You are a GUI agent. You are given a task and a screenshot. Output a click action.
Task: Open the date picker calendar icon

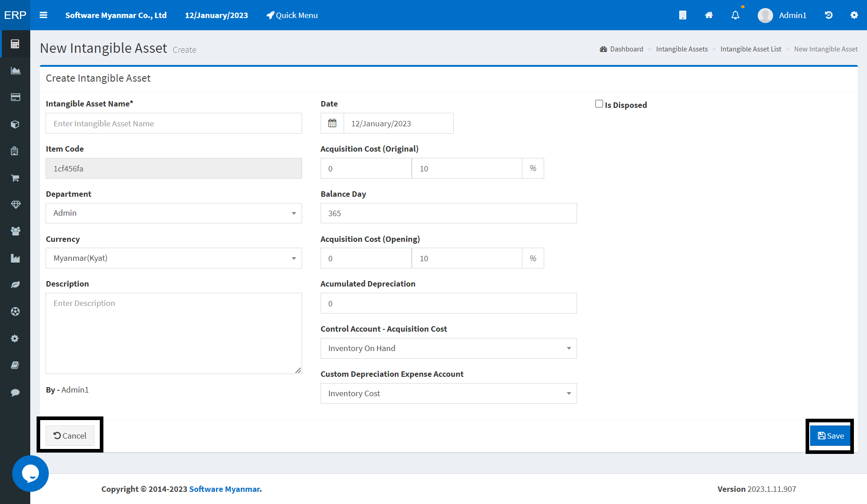tap(332, 123)
